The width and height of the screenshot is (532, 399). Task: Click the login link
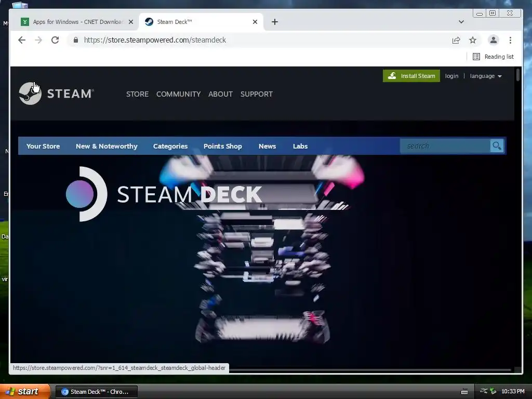click(451, 76)
